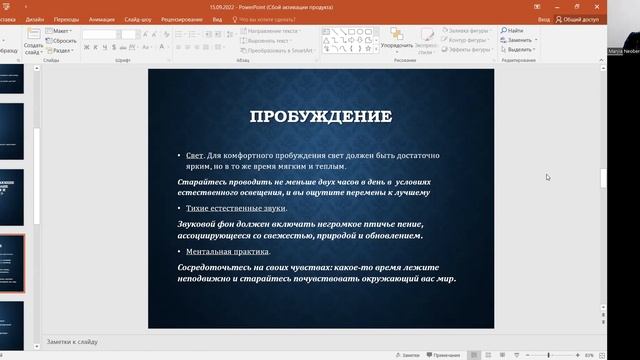
Task: Open the View (Вид) tab
Action: click(217, 19)
